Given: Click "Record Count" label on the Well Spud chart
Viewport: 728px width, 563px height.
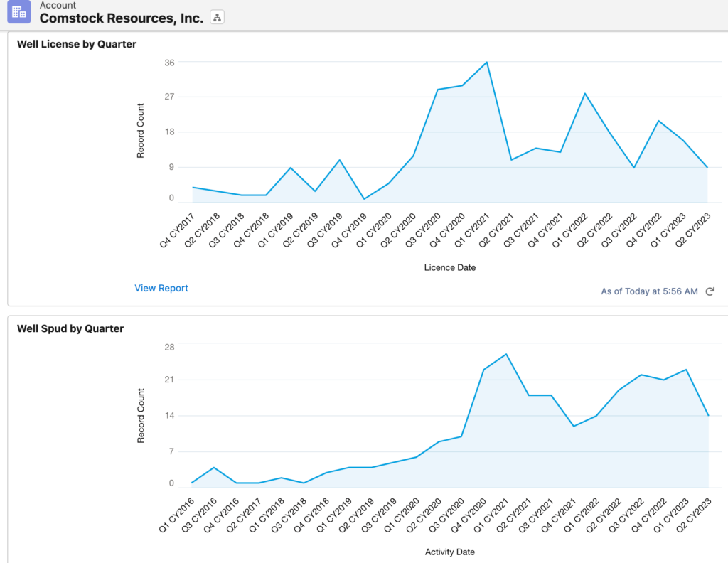Looking at the screenshot, I should click(x=141, y=416).
